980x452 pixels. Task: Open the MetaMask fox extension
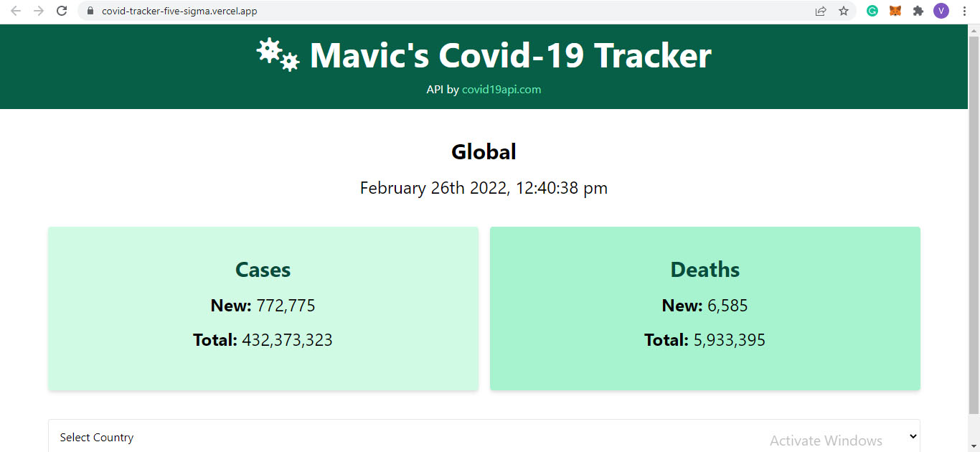pyautogui.click(x=895, y=11)
